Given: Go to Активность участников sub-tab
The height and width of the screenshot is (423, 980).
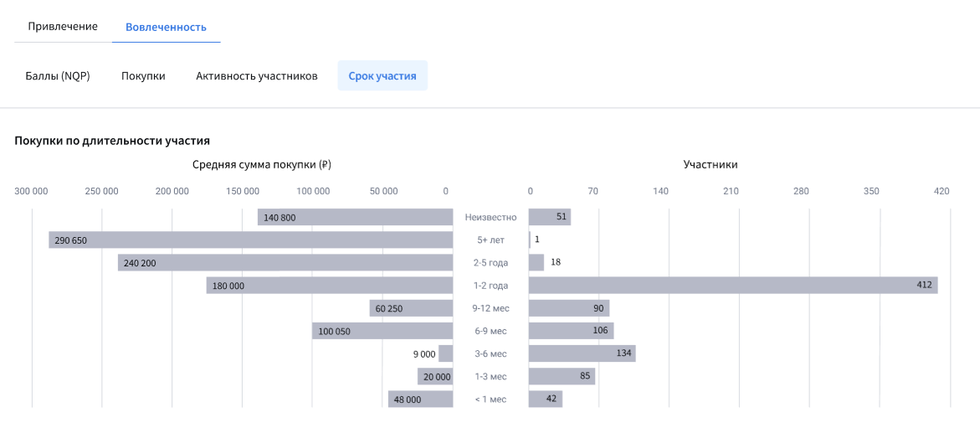Looking at the screenshot, I should click(x=257, y=75).
